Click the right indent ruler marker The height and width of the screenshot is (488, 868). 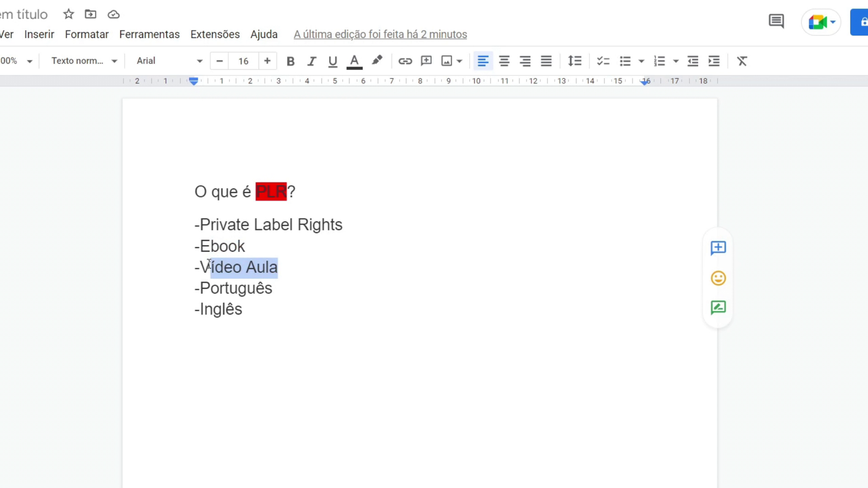[645, 81]
